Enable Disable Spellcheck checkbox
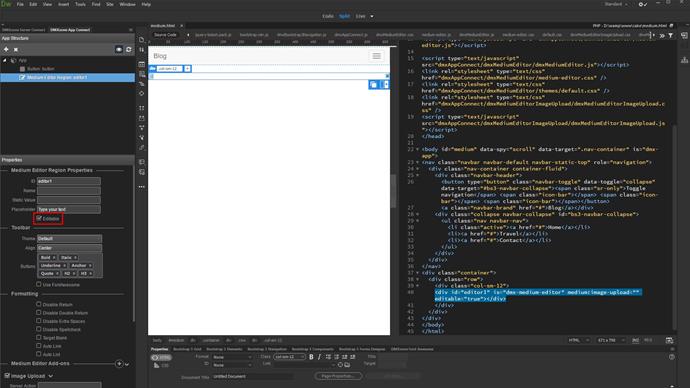 click(39, 329)
